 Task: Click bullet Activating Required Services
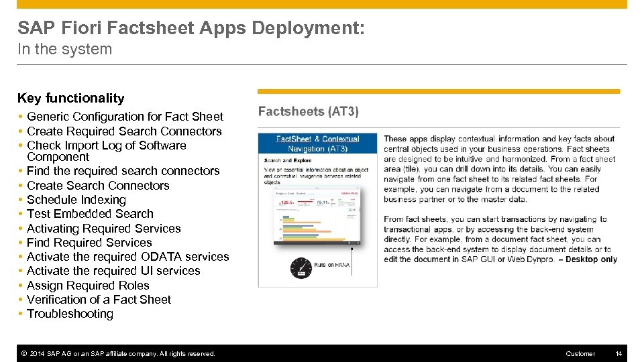coord(103,228)
